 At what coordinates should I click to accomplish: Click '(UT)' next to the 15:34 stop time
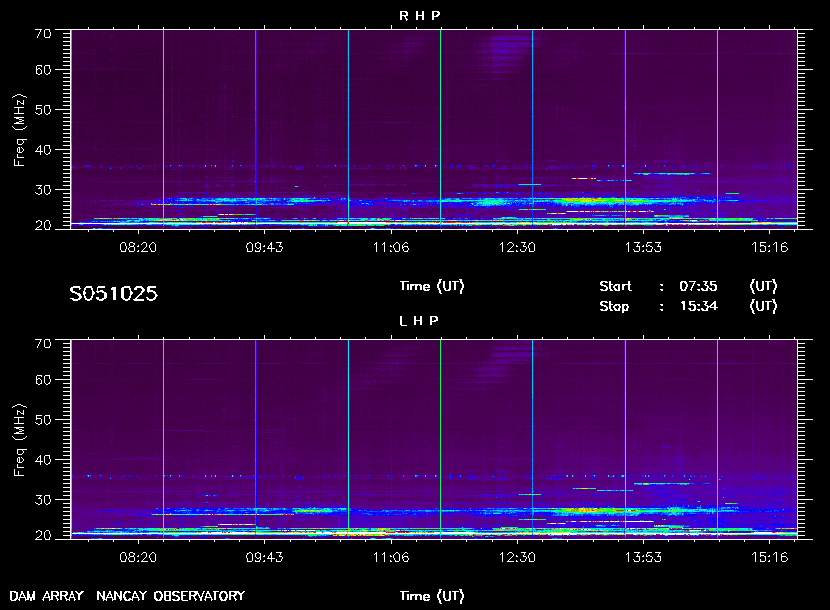click(763, 306)
